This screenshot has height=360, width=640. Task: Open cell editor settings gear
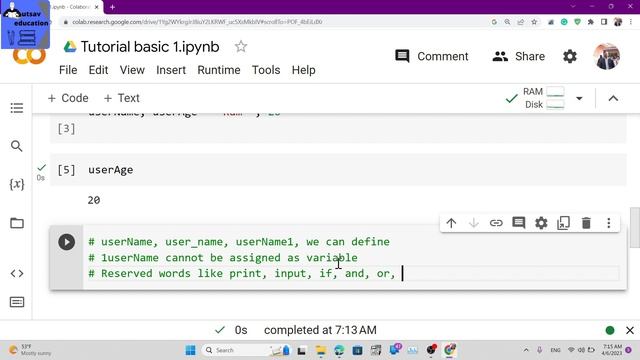(x=541, y=223)
